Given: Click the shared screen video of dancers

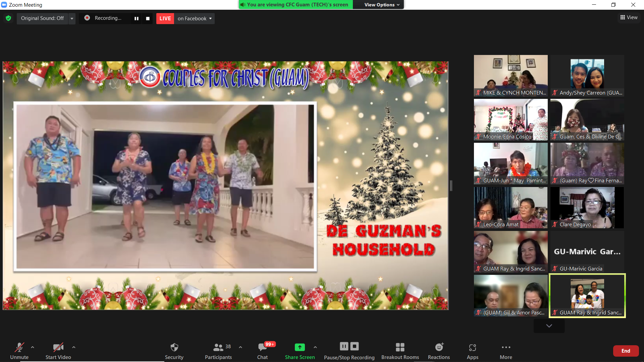Looking at the screenshot, I should point(165,187).
